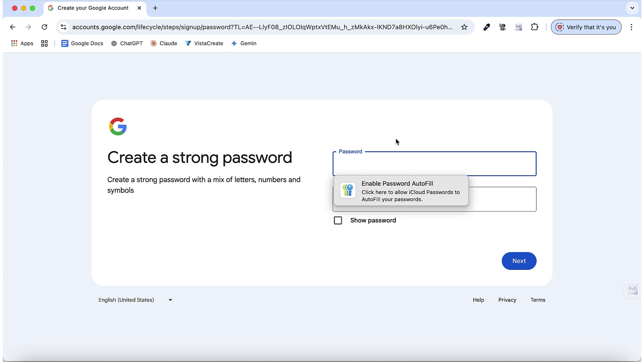Expand the tab search chevron
Screen dimensions: 644x362
(632, 8)
